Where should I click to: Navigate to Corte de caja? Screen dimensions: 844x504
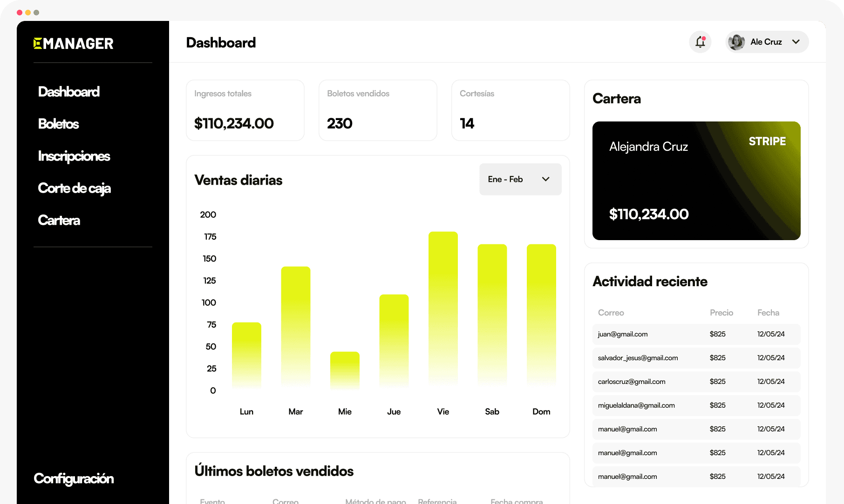point(75,188)
